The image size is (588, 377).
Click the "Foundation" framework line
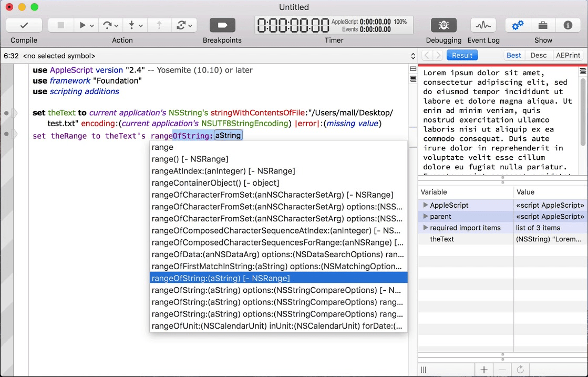coord(87,80)
